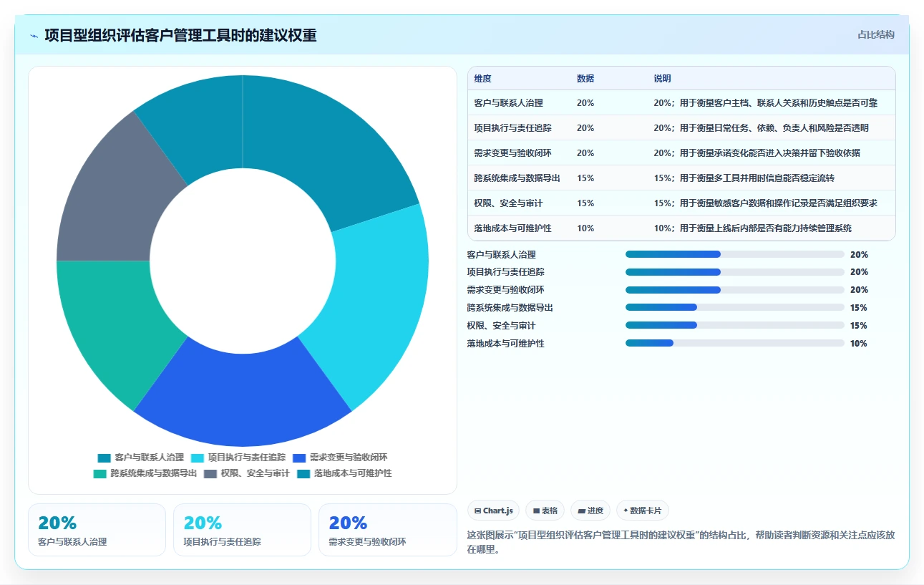Click the table description about 客户主档、联系人关系
The width and height of the screenshot is (924, 585).
(765, 103)
